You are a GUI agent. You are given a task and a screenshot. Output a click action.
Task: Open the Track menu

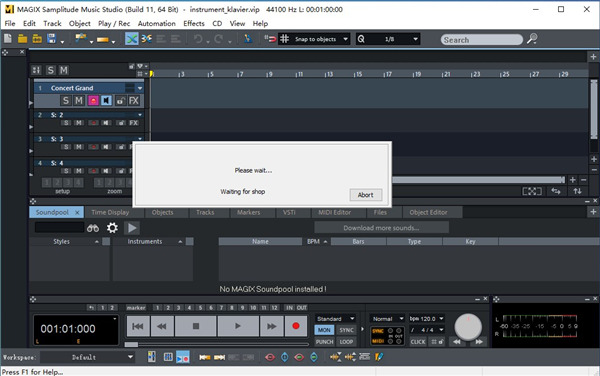(x=52, y=24)
